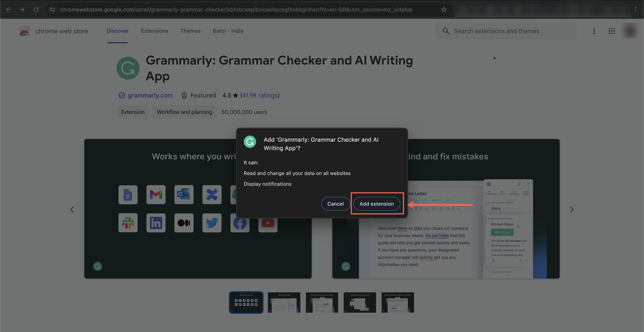Click the Confluence icon in screenshot

coord(212,195)
